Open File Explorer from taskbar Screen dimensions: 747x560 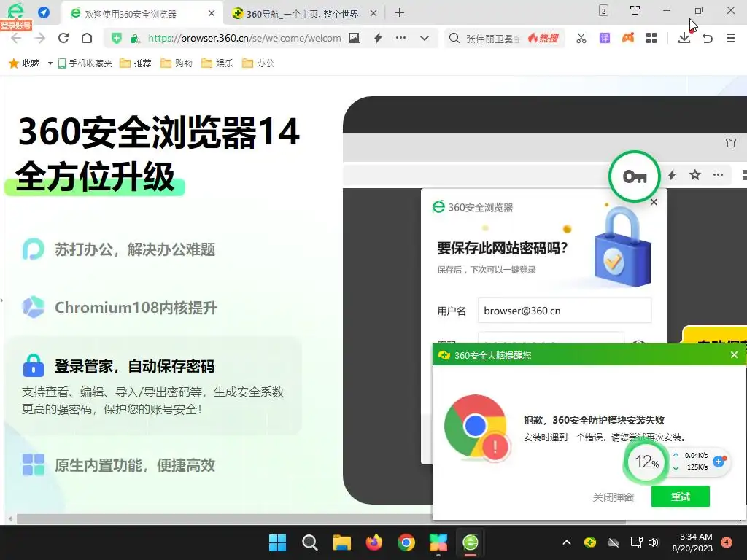coord(341,542)
